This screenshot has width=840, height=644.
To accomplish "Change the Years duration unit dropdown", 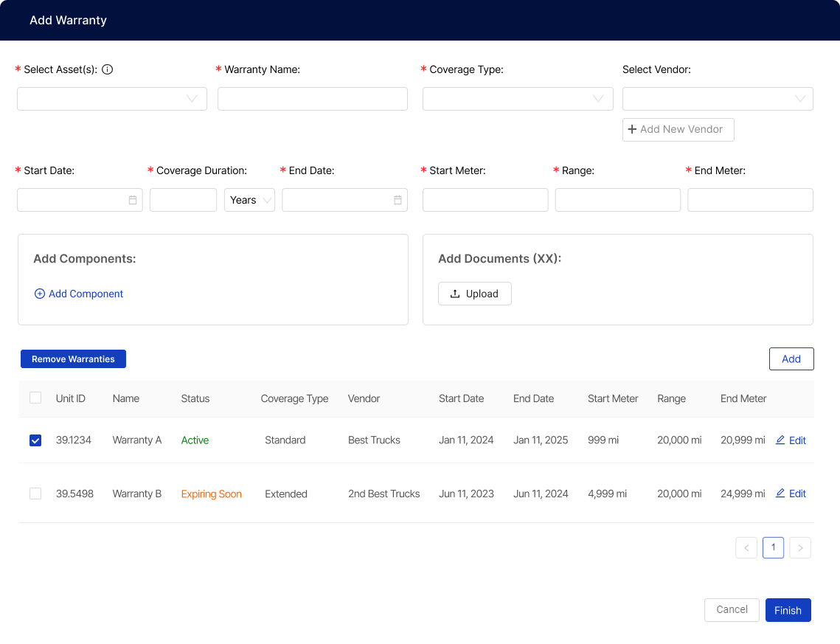I will tap(249, 200).
